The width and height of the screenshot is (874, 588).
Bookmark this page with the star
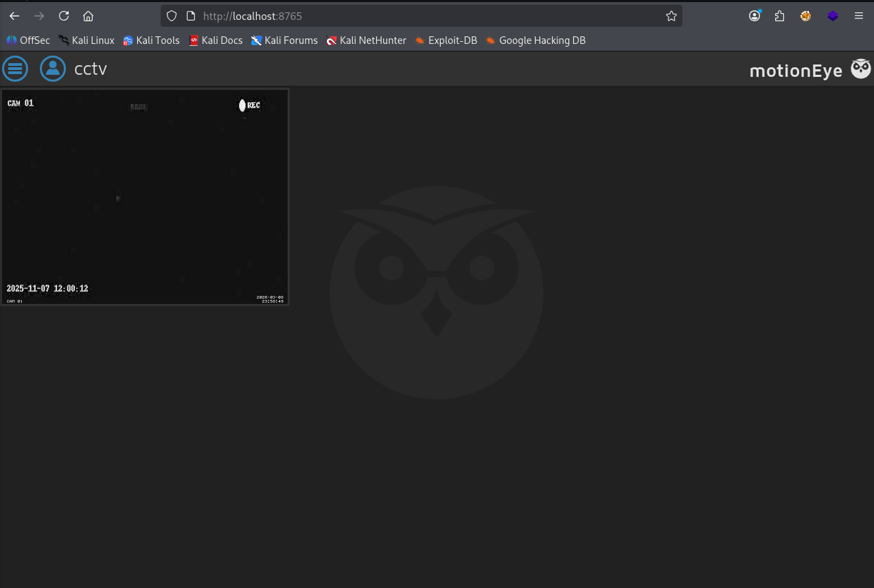pyautogui.click(x=671, y=16)
